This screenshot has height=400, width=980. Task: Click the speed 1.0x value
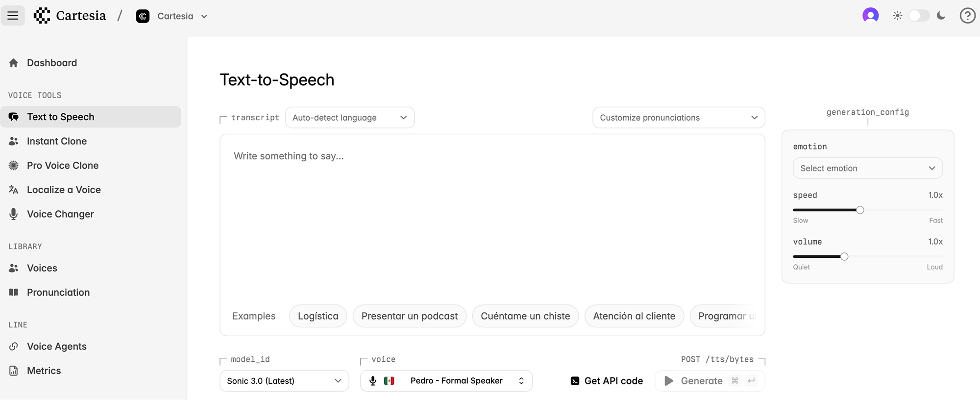coord(935,195)
